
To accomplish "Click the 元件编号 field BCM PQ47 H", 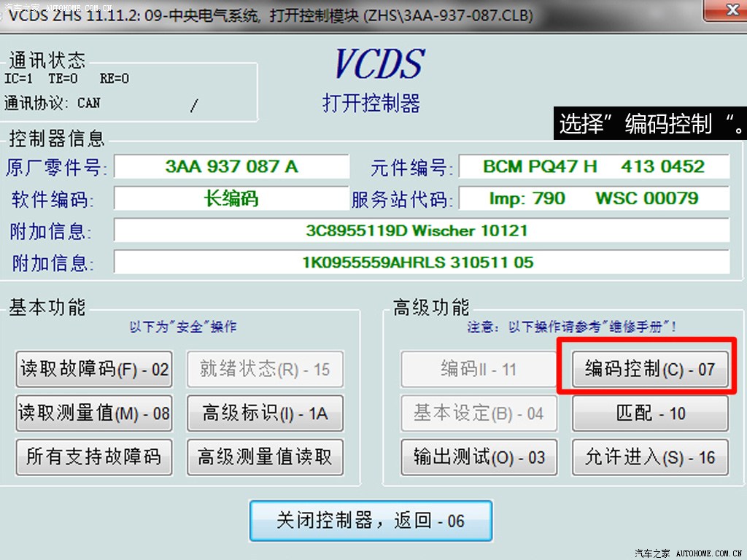I will coord(594,166).
